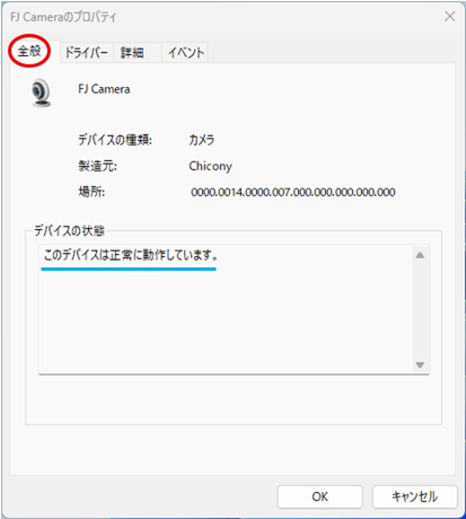Click the カメラ device type value

201,140
